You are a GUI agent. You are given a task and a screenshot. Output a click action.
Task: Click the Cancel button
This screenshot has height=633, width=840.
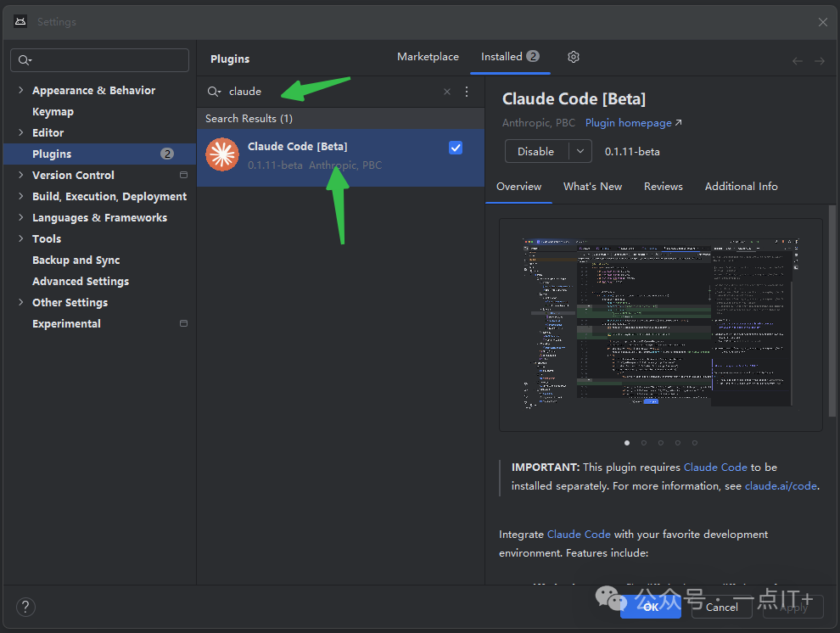(721, 607)
